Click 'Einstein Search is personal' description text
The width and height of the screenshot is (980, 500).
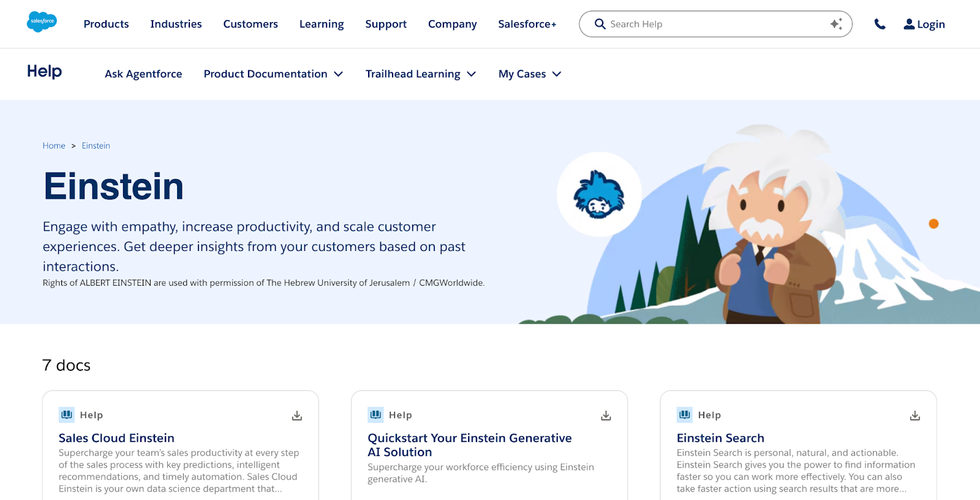796,471
